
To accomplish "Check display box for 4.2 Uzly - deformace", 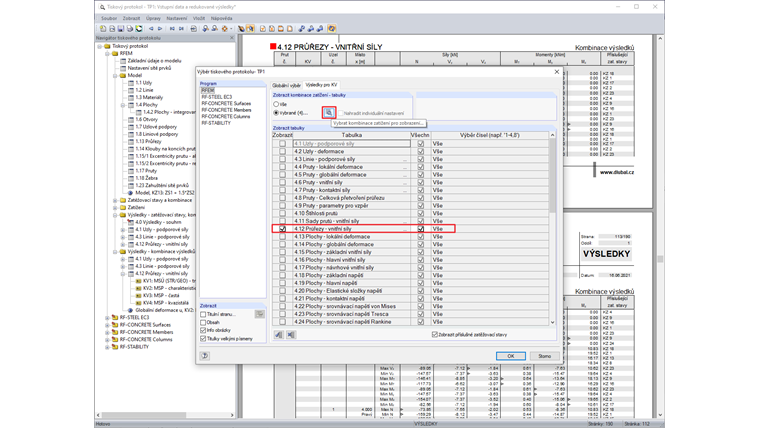I will pos(283,151).
